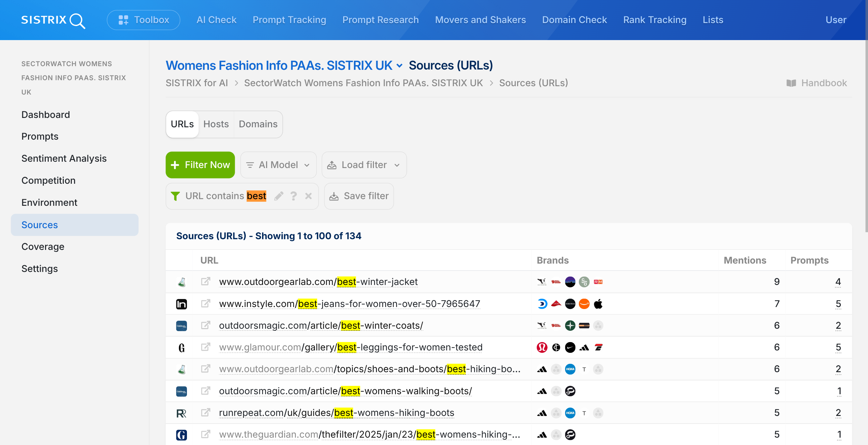The image size is (868, 445).
Task: Click the InStyle favicon in the second row
Action: (x=181, y=304)
